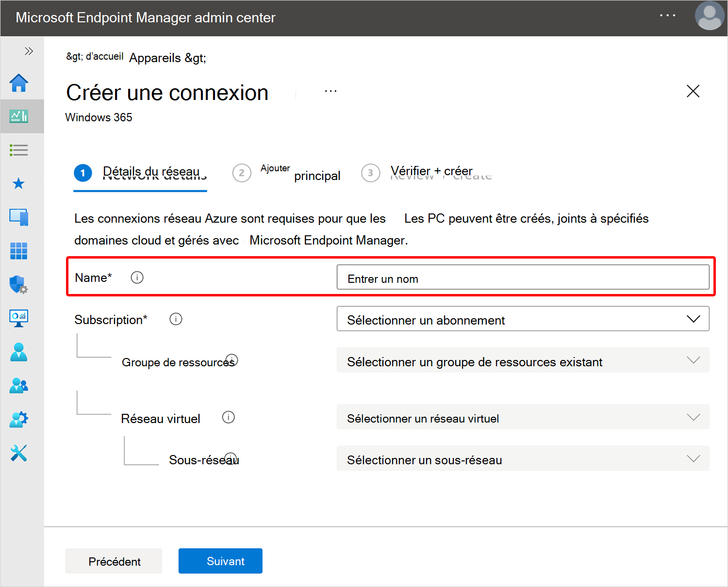The height and width of the screenshot is (587, 728).
Task: Open the Favorites star icon
Action: tap(19, 183)
